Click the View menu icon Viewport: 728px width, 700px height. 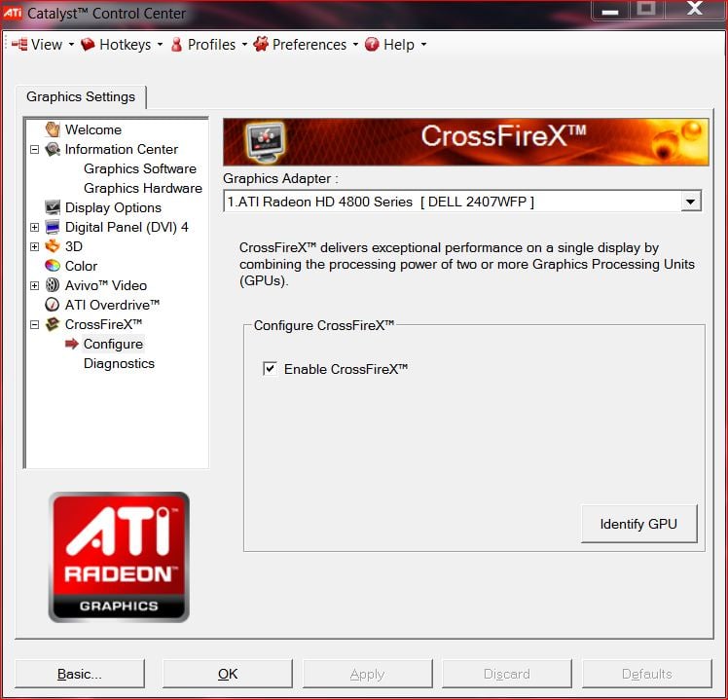click(19, 45)
